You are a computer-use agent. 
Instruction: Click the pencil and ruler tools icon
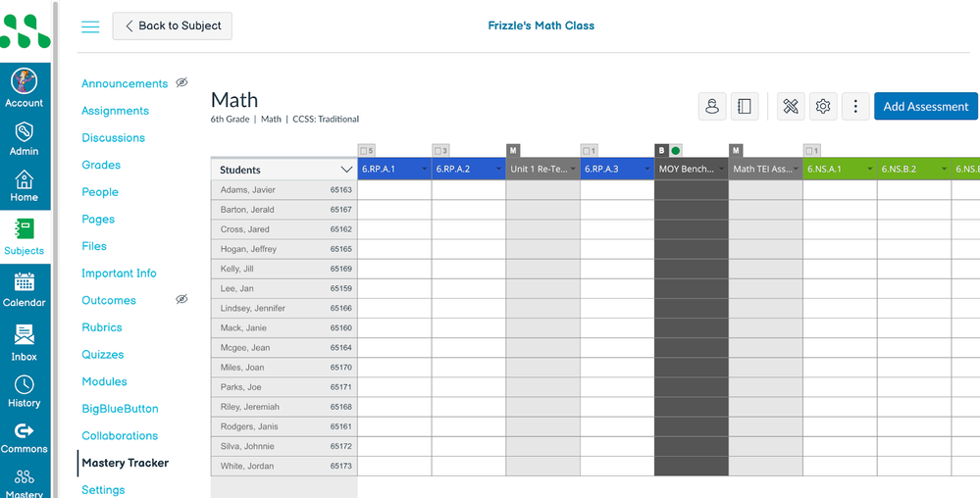point(791,107)
